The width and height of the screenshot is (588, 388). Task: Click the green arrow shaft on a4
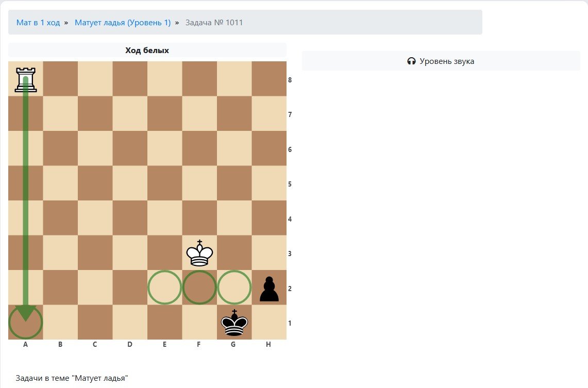pos(25,218)
